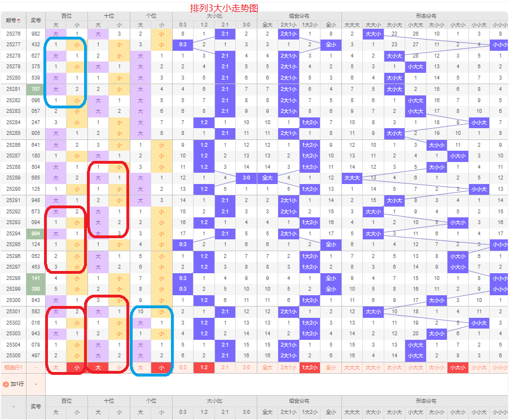
Task: Toggle 2大1小 in the 预选行1 row
Action: pos(288,368)
